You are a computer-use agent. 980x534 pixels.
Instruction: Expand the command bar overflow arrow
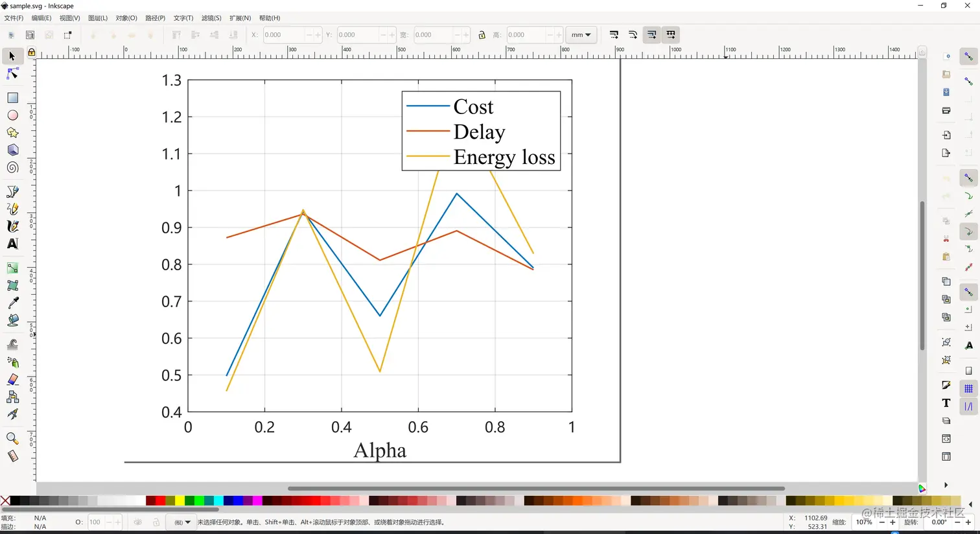[946, 485]
